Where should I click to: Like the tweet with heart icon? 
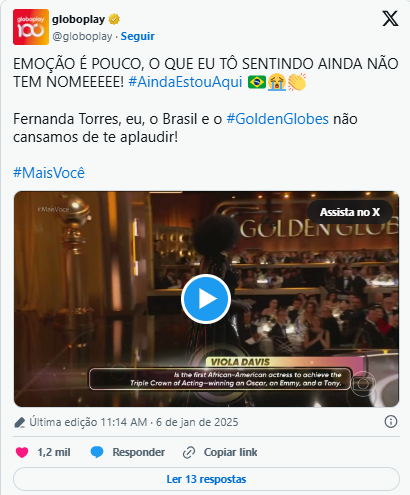tap(22, 452)
